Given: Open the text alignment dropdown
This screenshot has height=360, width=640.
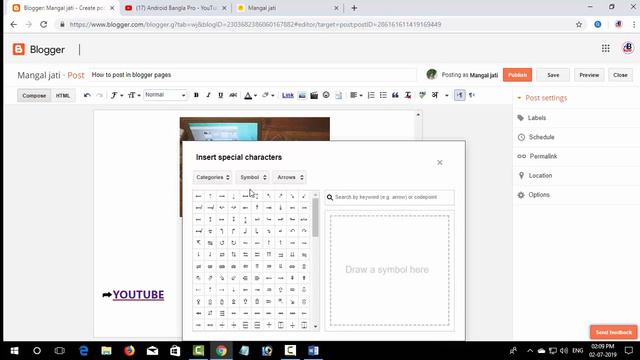Looking at the screenshot, I should (x=356, y=95).
